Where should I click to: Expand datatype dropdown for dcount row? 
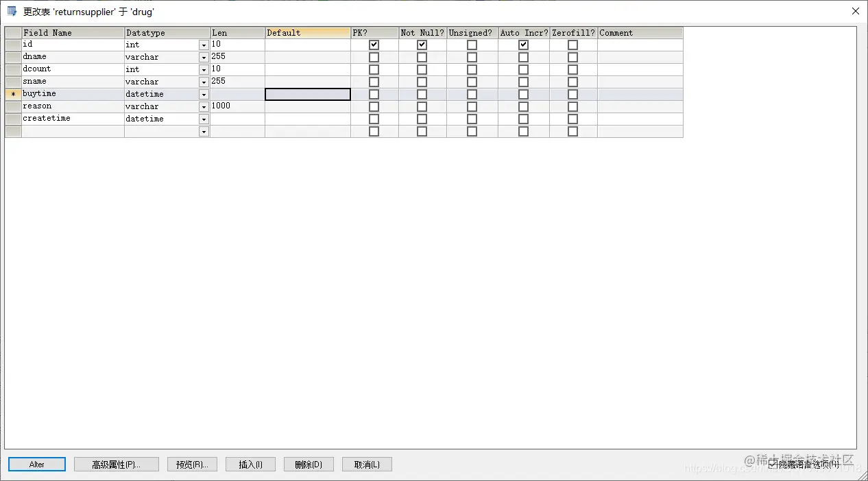click(204, 69)
